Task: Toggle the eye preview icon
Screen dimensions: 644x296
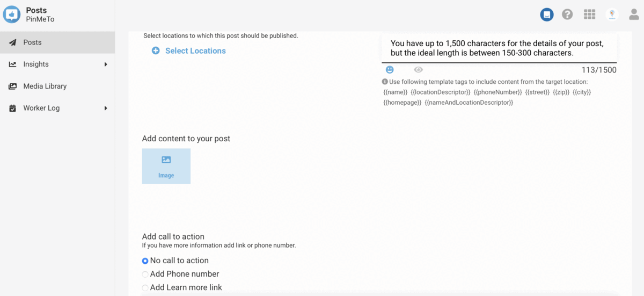Action: click(419, 70)
